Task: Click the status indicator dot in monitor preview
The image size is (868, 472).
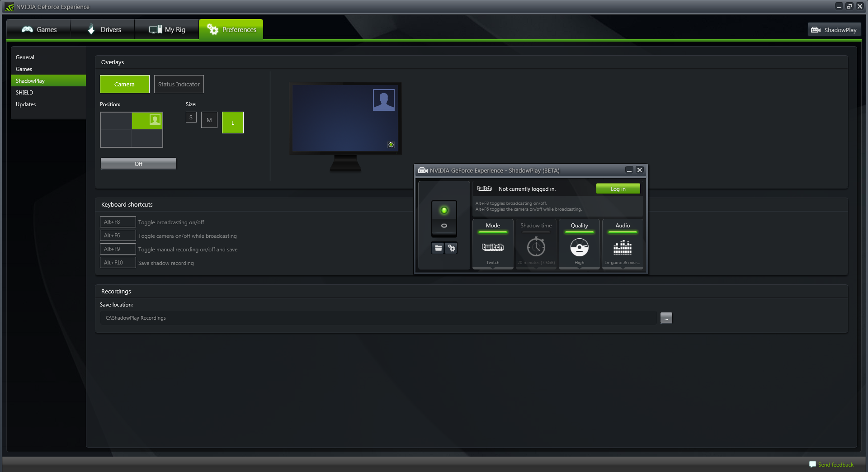Action: click(x=391, y=145)
